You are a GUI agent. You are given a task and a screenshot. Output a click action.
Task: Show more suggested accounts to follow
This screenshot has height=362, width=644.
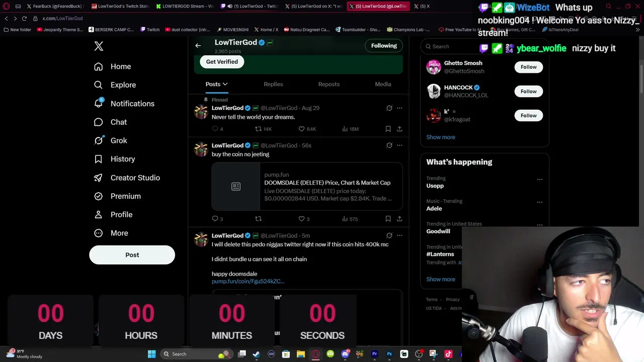click(441, 137)
